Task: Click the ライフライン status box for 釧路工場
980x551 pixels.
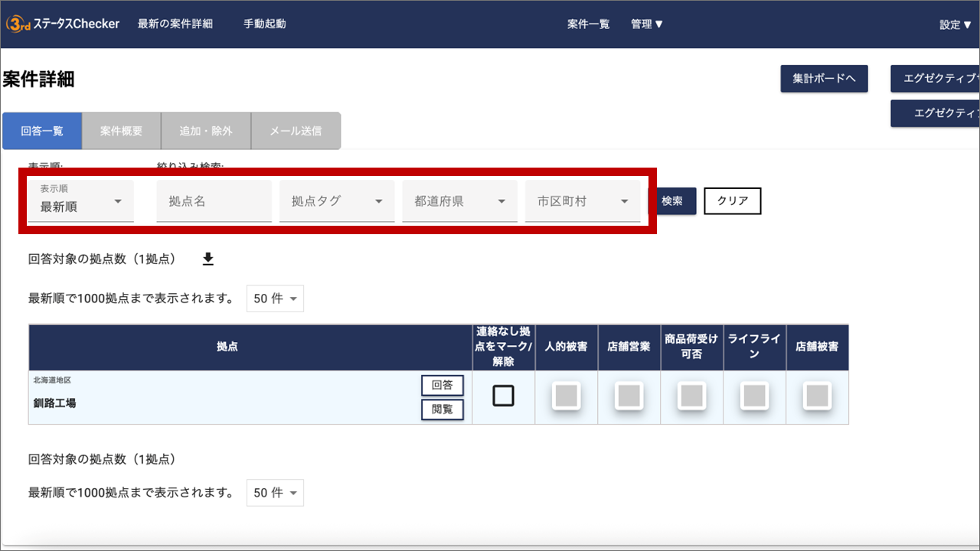Action: 754,396
